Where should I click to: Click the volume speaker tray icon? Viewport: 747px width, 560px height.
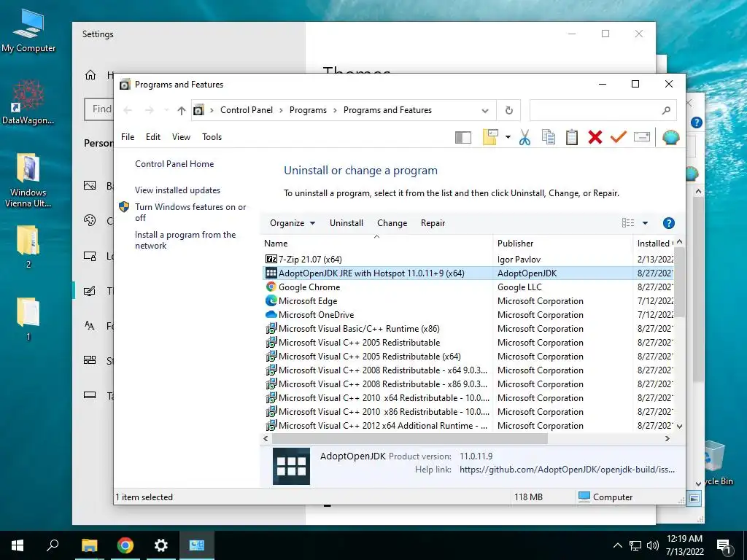(x=653, y=545)
